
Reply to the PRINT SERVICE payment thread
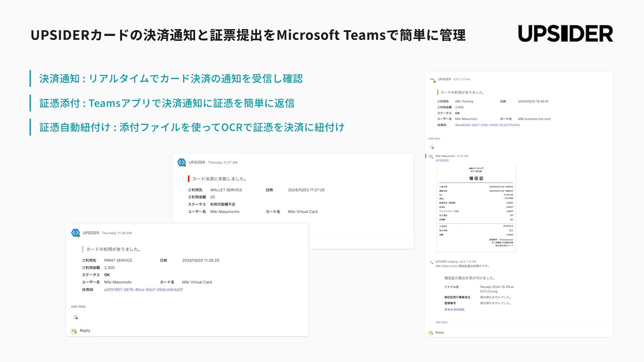coord(85,330)
